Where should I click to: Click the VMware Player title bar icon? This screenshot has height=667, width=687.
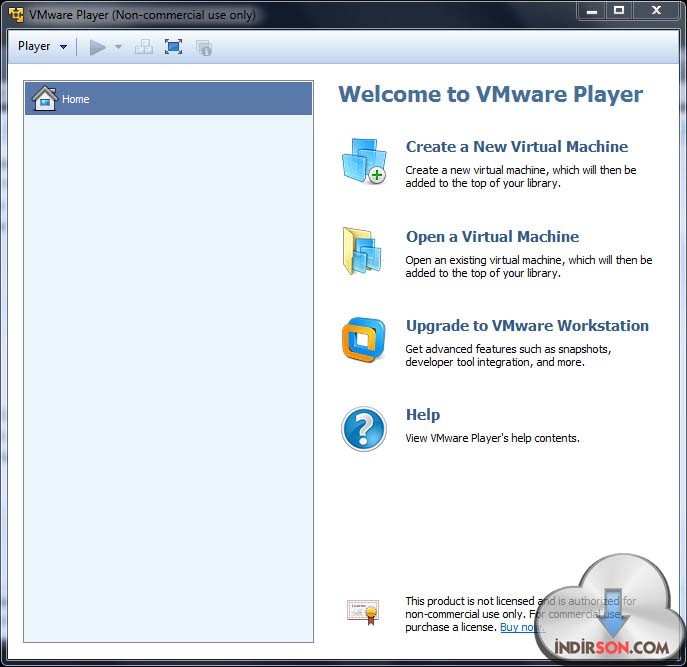click(x=16, y=14)
